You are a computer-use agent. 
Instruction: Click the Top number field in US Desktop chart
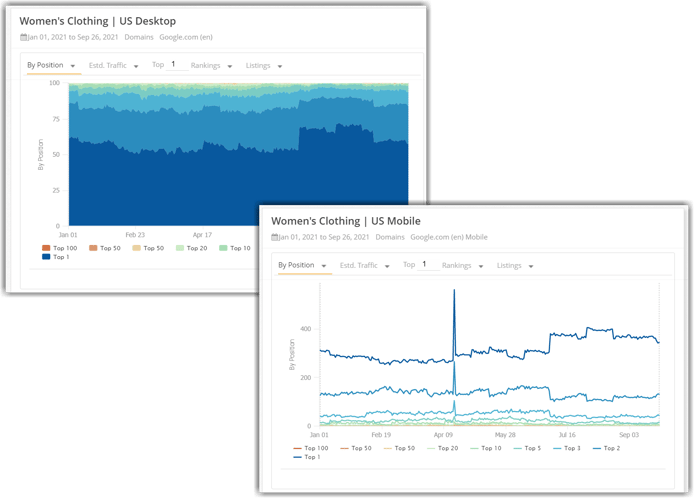pyautogui.click(x=174, y=65)
